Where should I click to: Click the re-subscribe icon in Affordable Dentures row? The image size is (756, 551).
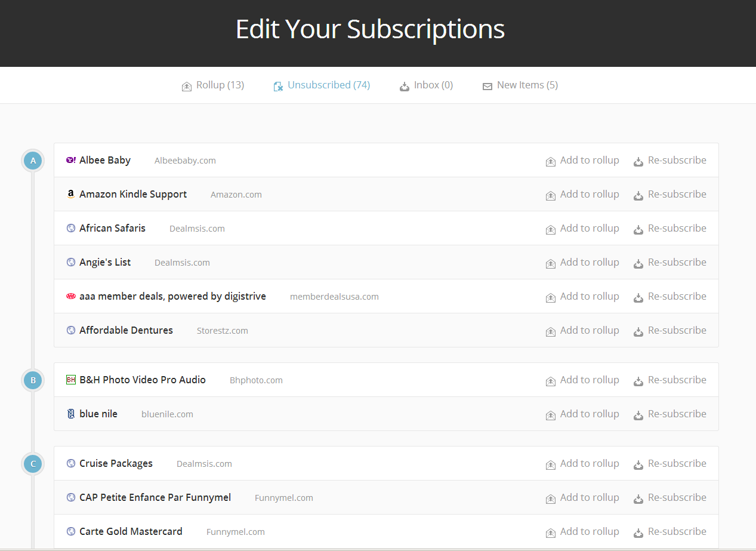pos(638,331)
